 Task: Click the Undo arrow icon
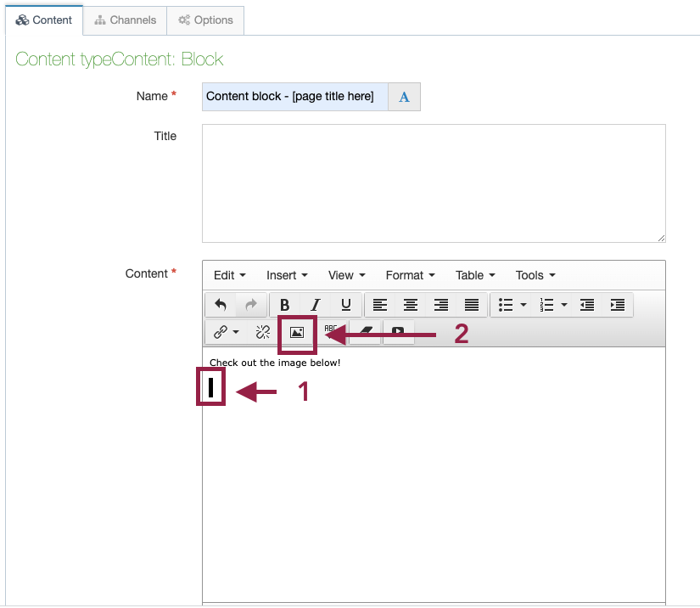[221, 305]
